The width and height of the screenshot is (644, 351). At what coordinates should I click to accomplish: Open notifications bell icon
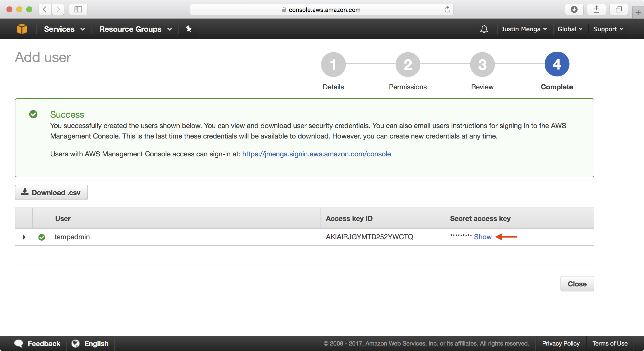(x=484, y=29)
